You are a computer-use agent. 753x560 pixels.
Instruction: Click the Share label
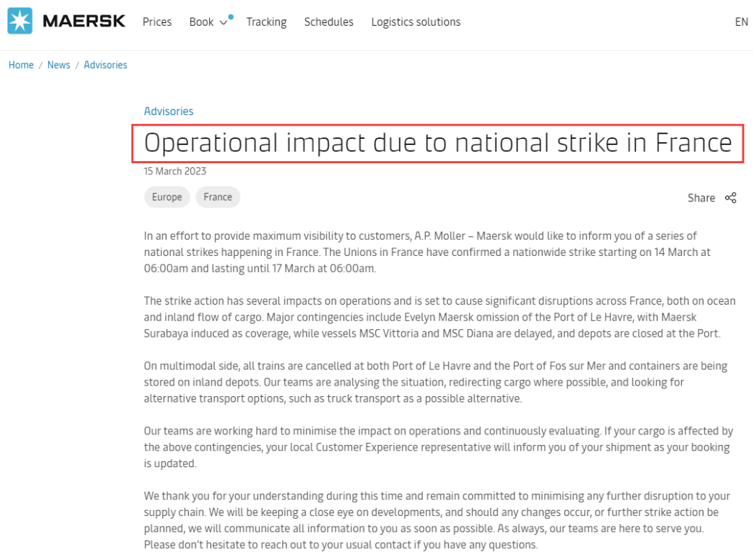click(x=701, y=198)
